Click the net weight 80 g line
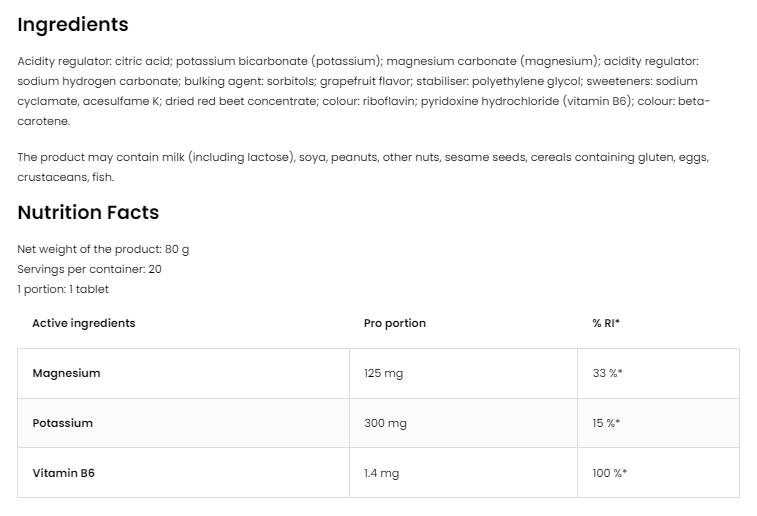Image resolution: width=757 pixels, height=516 pixels. click(x=103, y=249)
